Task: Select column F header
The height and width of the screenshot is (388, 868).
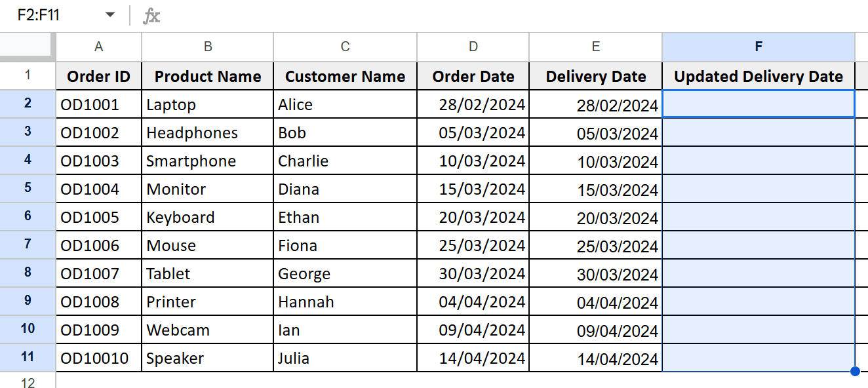Action: click(x=759, y=47)
